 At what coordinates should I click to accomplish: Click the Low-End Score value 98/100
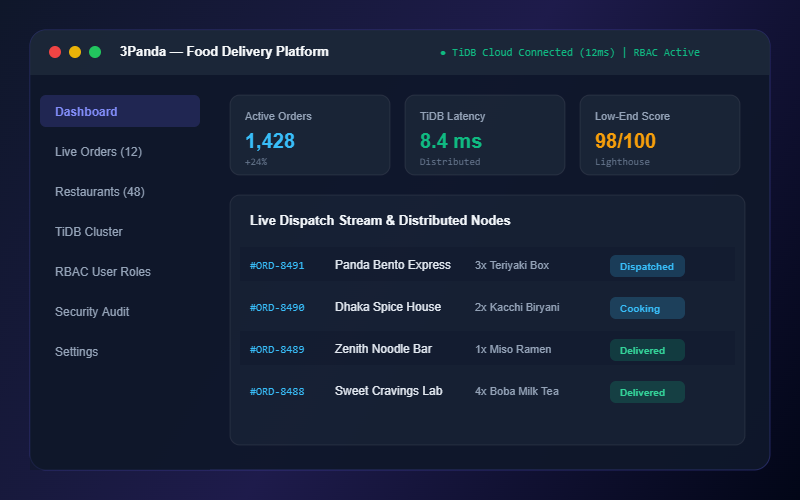coord(625,141)
